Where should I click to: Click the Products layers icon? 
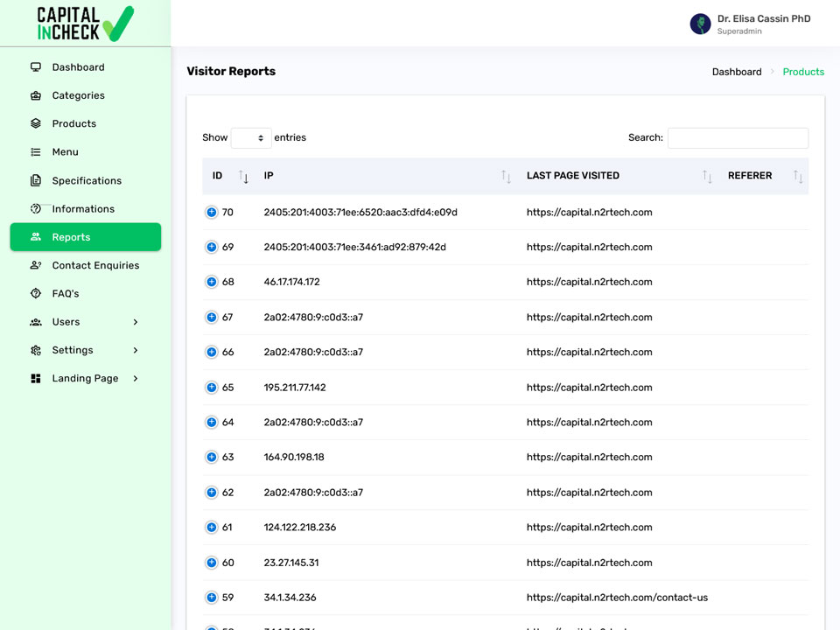(x=36, y=123)
